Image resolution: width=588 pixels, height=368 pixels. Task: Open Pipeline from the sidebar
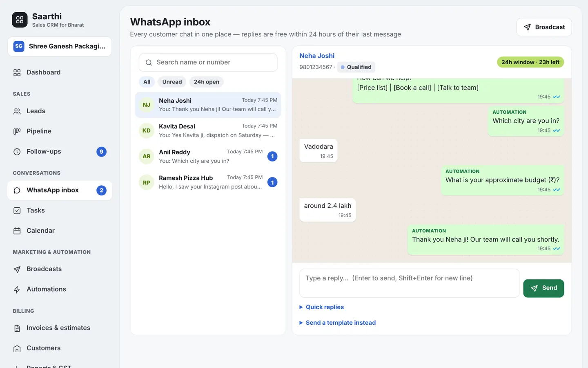point(60,131)
